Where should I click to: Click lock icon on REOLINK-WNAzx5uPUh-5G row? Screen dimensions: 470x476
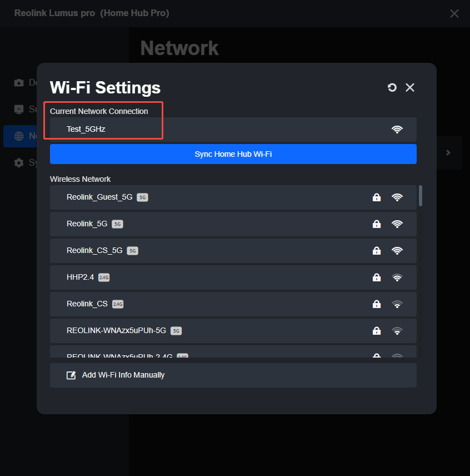(377, 331)
